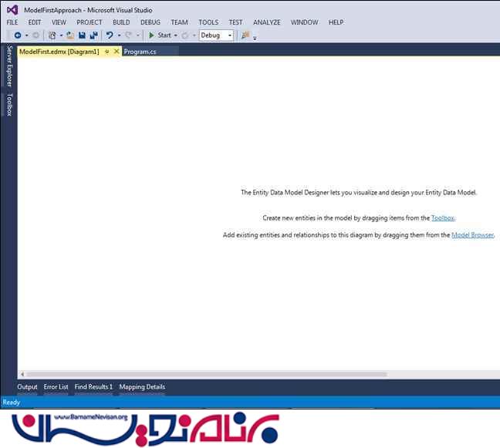Click the Navigate Backward arrow icon
This screenshot has height=448, width=500.
pos(17,35)
